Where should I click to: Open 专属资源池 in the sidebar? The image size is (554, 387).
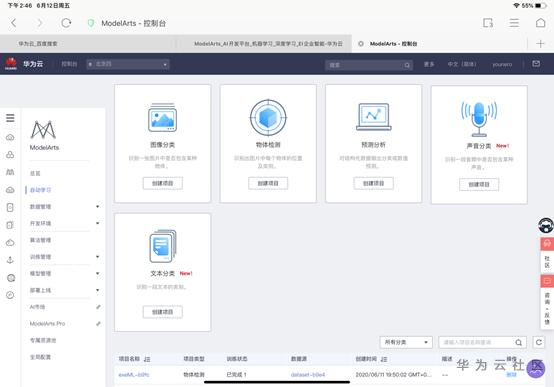[43, 340]
